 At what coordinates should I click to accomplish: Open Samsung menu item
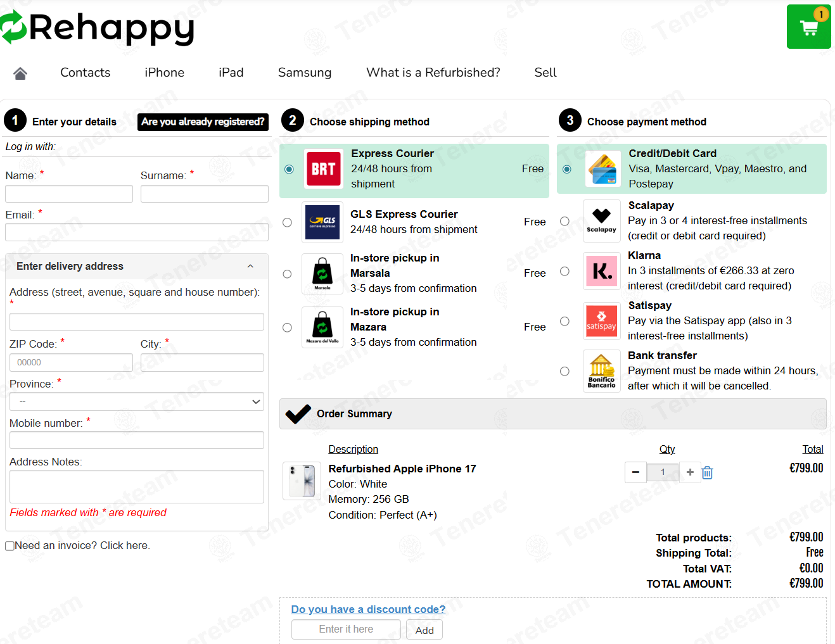click(305, 73)
